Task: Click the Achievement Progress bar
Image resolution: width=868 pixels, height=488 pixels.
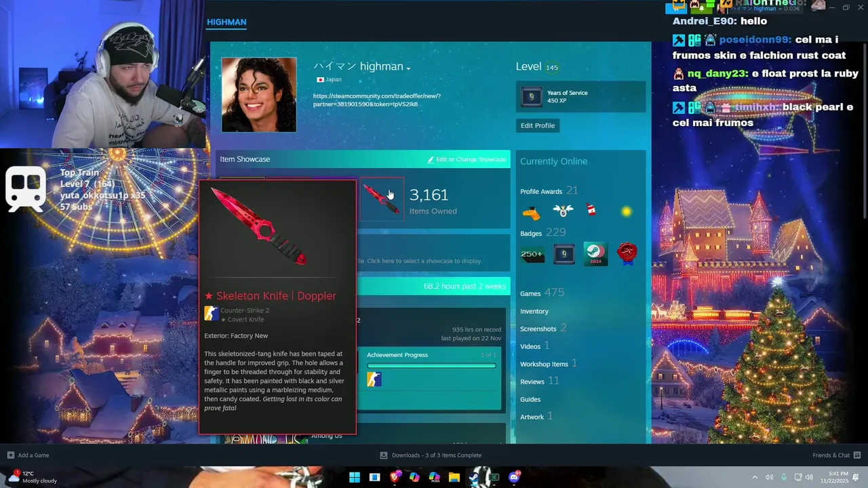Action: pyautogui.click(x=431, y=366)
